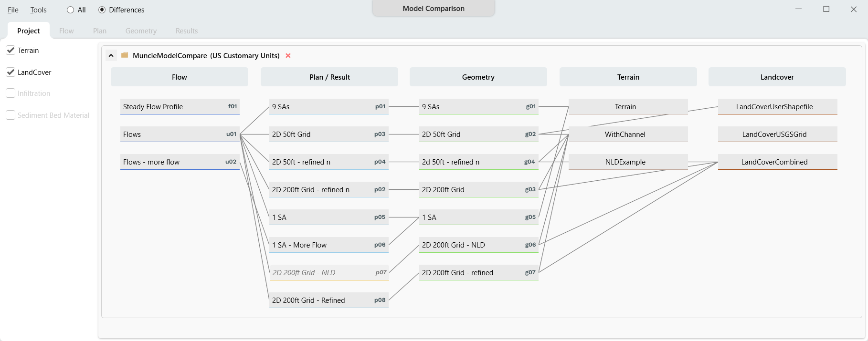Switch to the Project tab
This screenshot has height=341, width=868.
click(29, 31)
